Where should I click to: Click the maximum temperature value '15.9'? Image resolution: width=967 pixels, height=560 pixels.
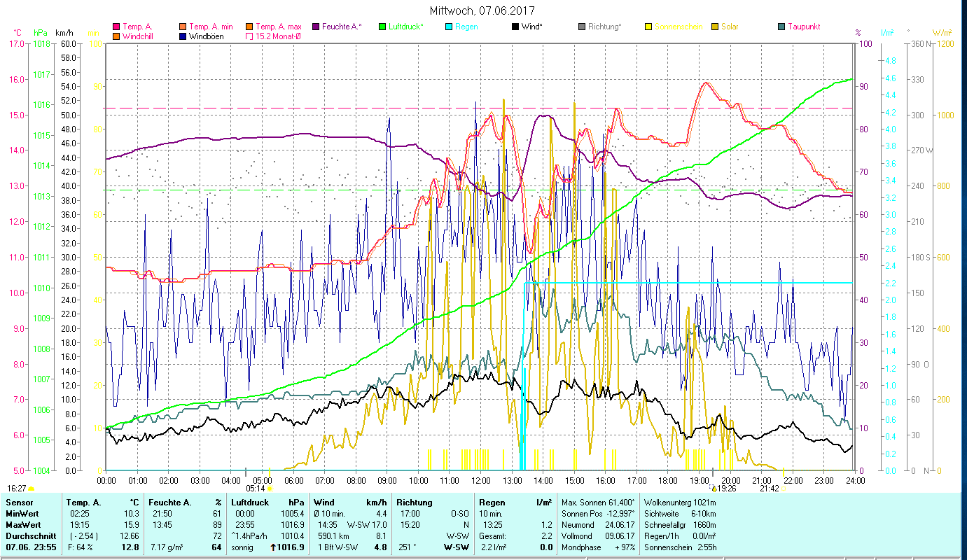(132, 525)
